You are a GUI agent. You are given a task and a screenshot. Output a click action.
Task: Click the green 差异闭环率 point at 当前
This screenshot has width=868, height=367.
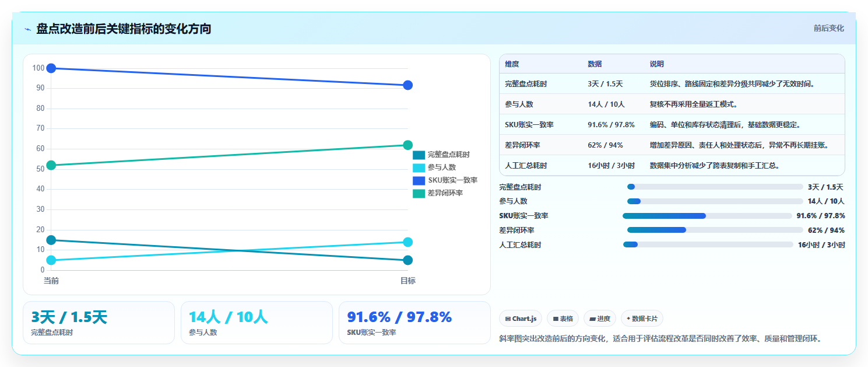click(x=51, y=165)
